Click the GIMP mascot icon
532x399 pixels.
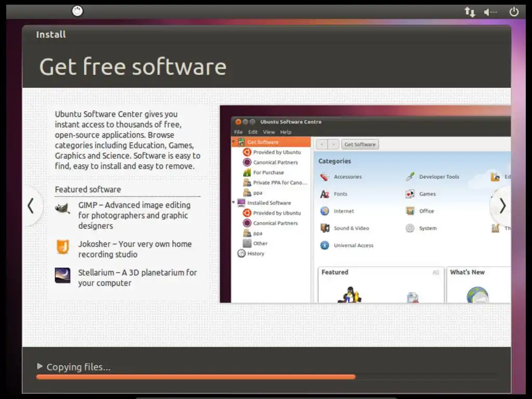tap(62, 208)
